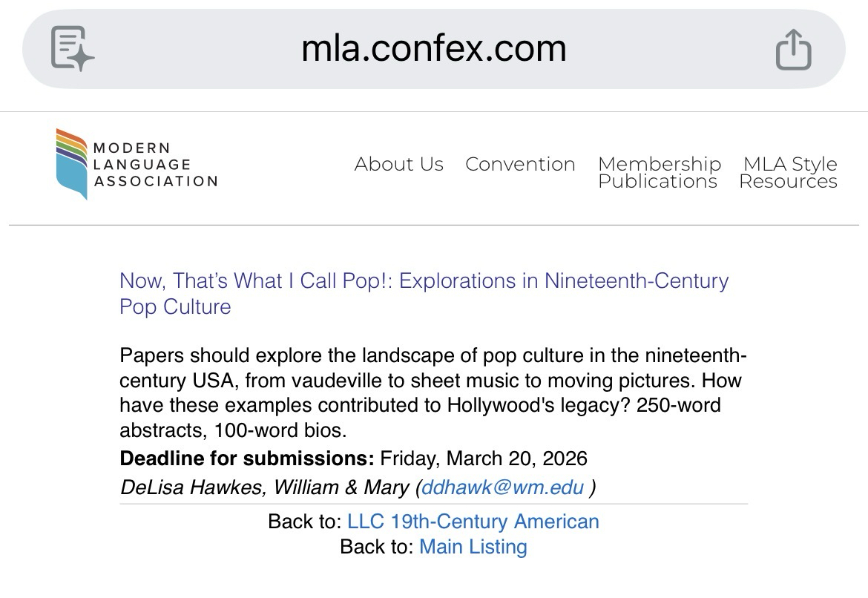Tap the Share icon in address bar
This screenshot has height=598, width=868.
click(x=793, y=50)
